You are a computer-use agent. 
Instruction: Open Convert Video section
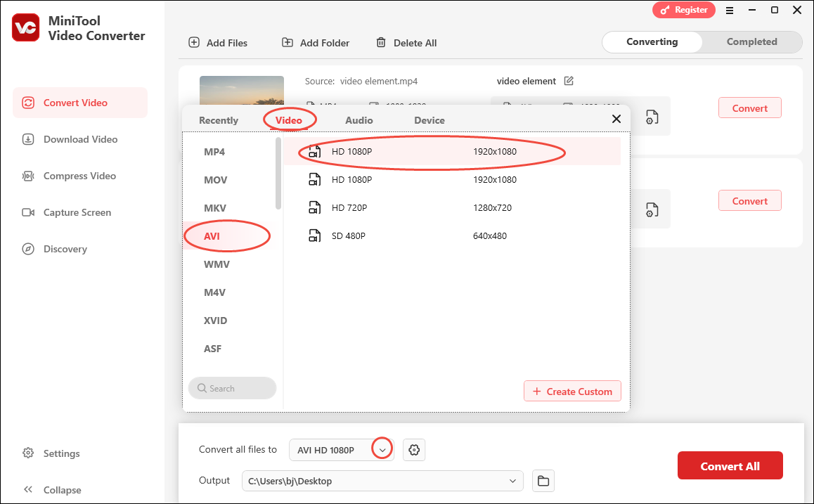coord(80,103)
